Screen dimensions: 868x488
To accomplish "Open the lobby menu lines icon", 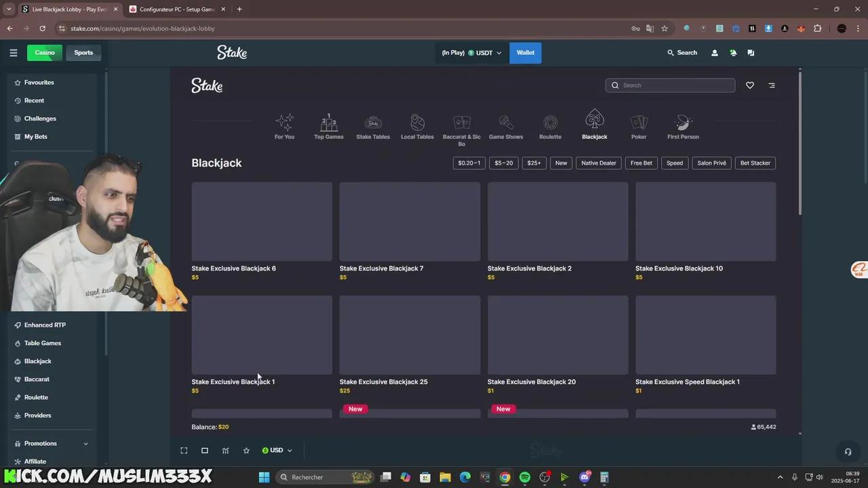I will 772,85.
